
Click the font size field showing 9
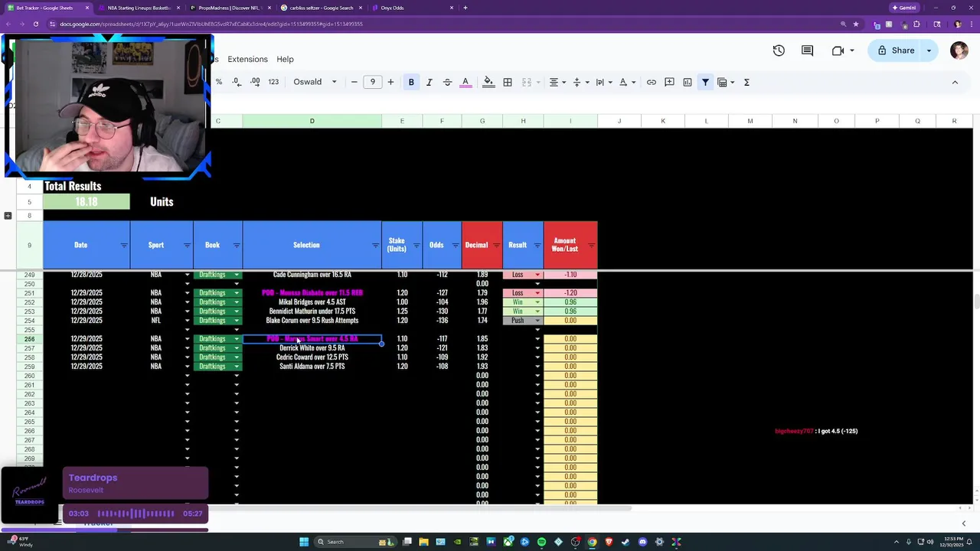[373, 82]
